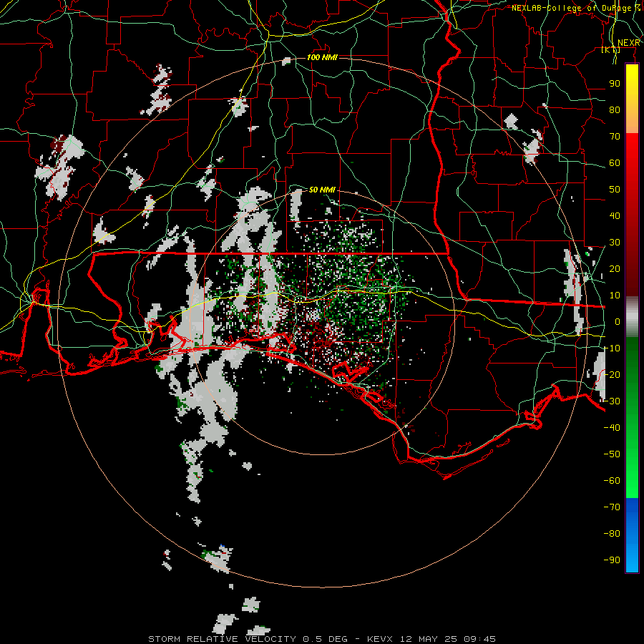
Task: Click the -50 value on the velocity scale
Action: click(612, 454)
